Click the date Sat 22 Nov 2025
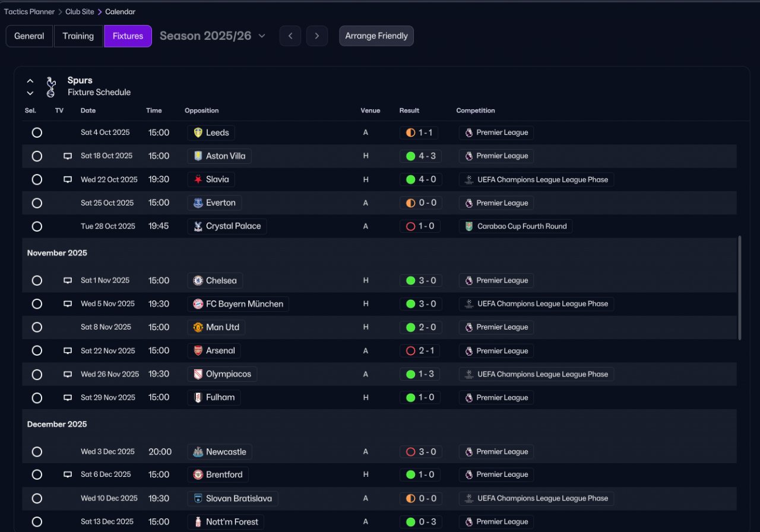Screen dimensions: 760x532 tap(108, 351)
